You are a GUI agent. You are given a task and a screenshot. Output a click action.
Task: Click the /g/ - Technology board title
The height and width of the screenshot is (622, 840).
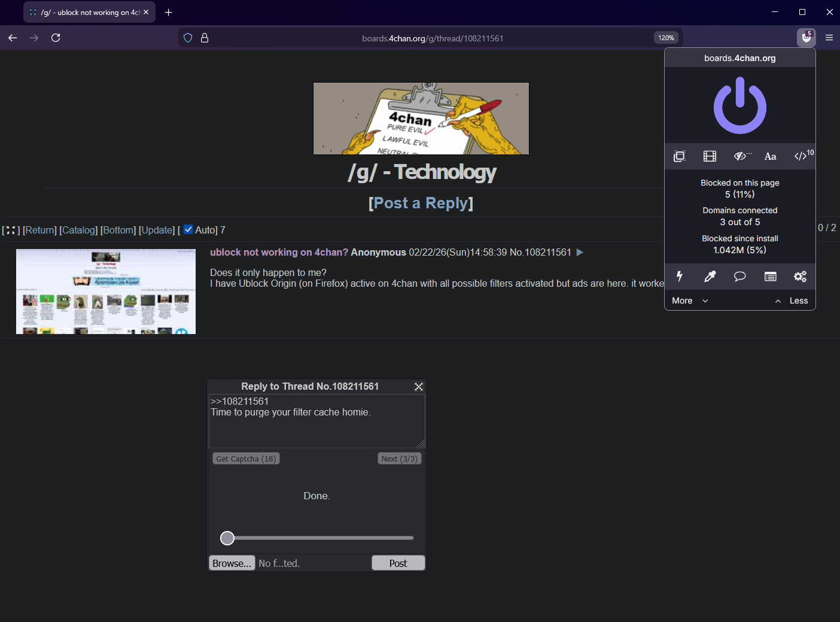(x=422, y=172)
